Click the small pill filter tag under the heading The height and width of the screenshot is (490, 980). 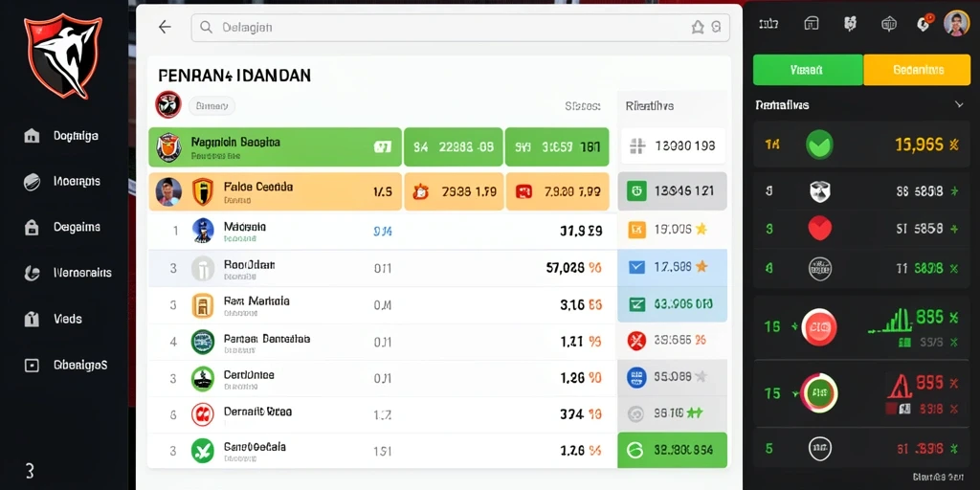(x=212, y=106)
